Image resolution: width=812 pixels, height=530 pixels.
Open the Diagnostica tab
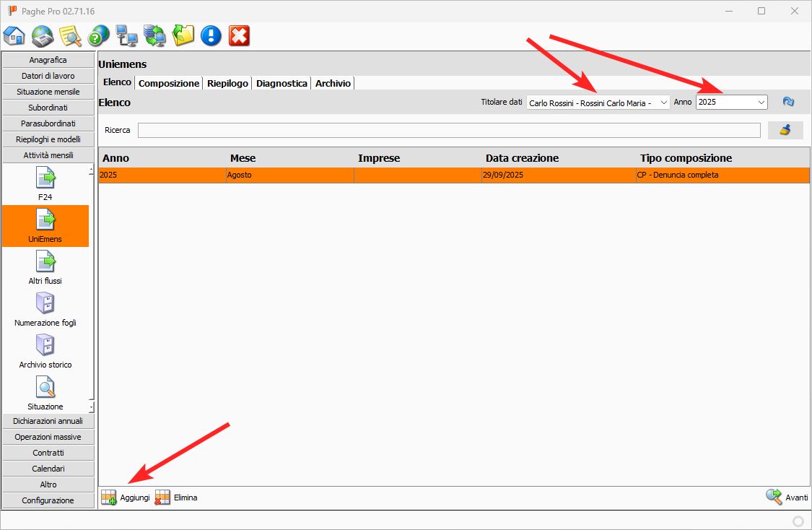[x=281, y=83]
